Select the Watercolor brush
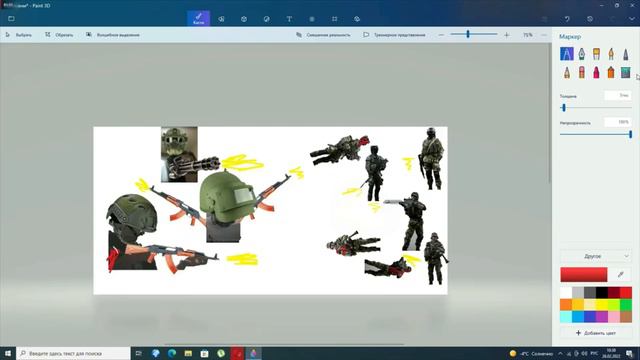 click(611, 54)
